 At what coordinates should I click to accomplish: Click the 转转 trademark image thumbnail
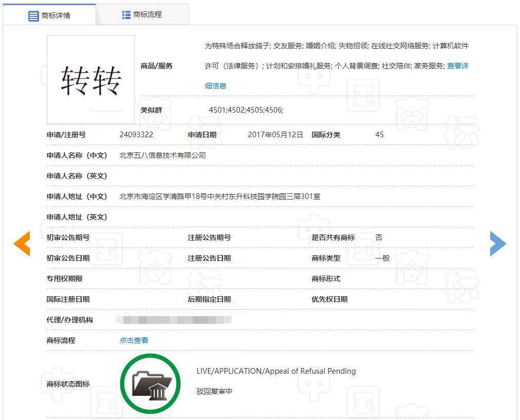click(x=91, y=80)
